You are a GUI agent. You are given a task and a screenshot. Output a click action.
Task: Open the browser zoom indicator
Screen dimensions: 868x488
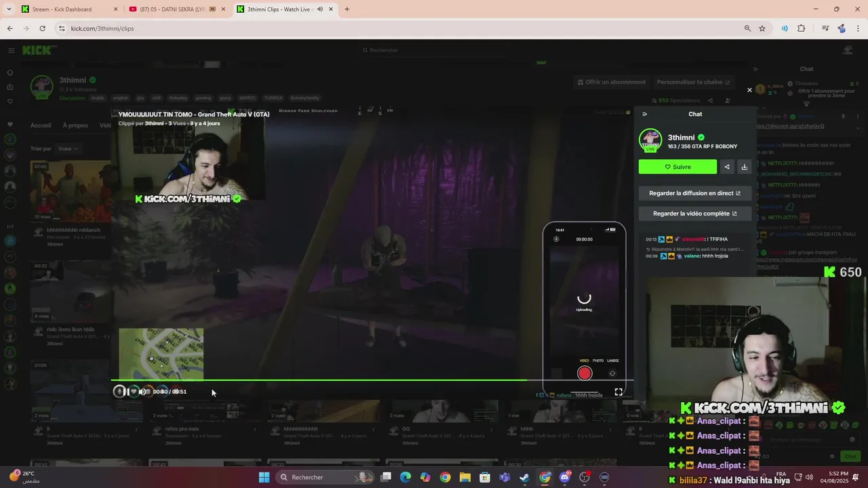click(x=747, y=28)
